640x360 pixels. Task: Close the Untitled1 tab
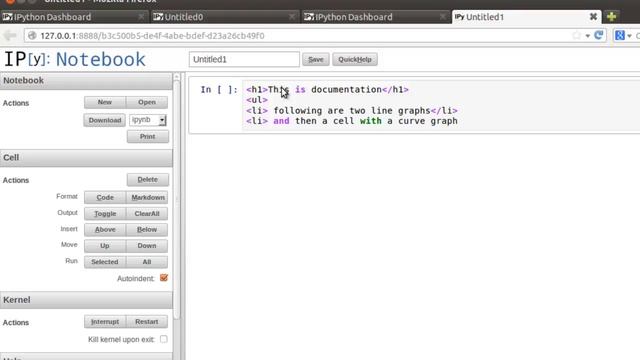[x=593, y=16]
